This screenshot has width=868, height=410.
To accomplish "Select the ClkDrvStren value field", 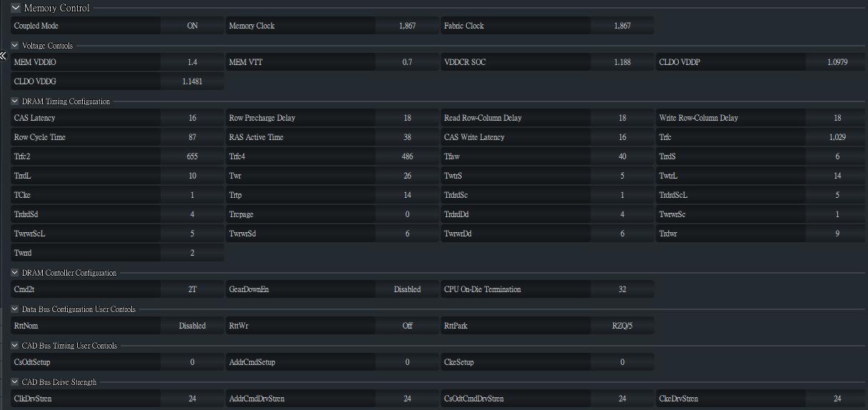I will pos(192,399).
